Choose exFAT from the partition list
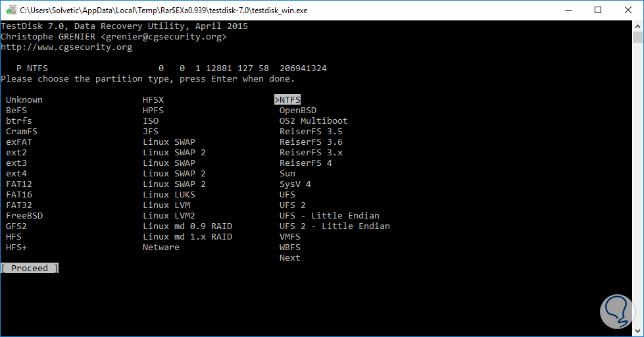Viewport: 644px width, 337px height. [19, 142]
